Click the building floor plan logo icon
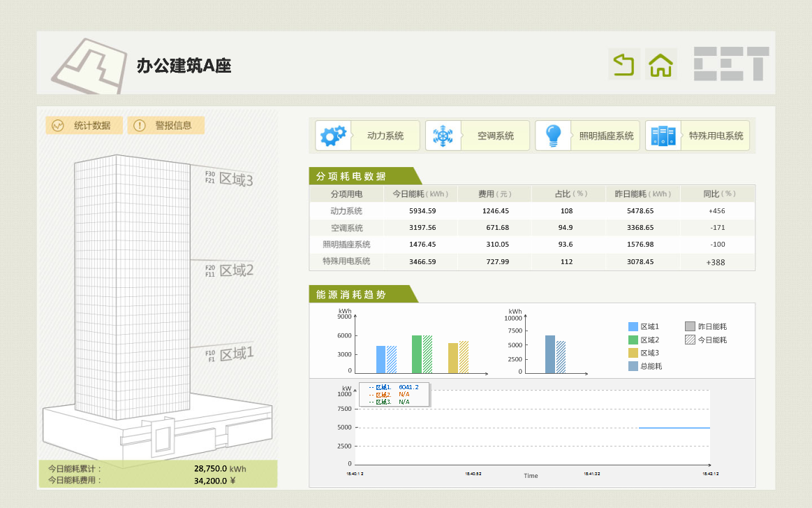 [89, 66]
